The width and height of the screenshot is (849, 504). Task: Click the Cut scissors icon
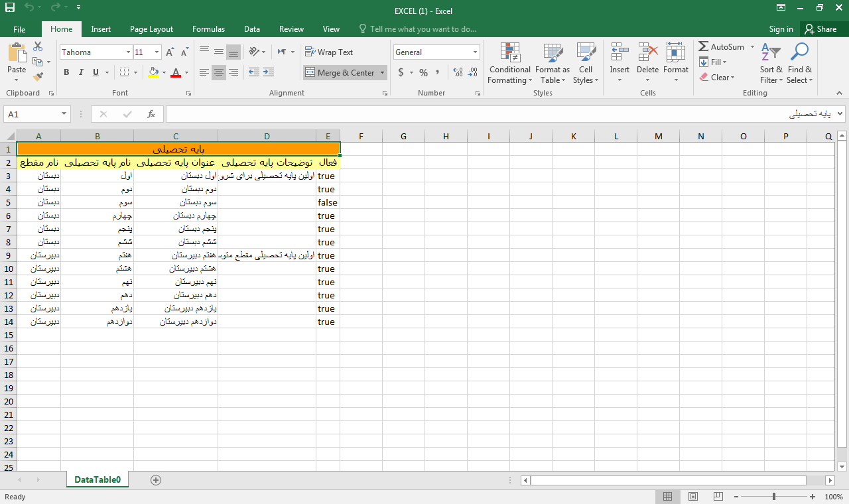tap(38, 46)
